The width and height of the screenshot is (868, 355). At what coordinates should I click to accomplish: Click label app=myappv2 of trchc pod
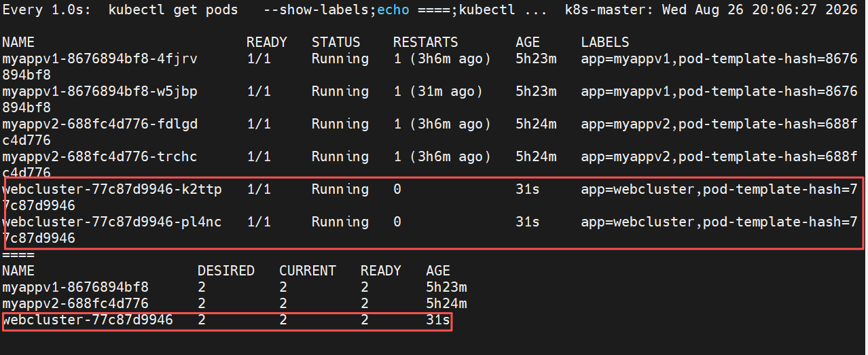point(627,157)
